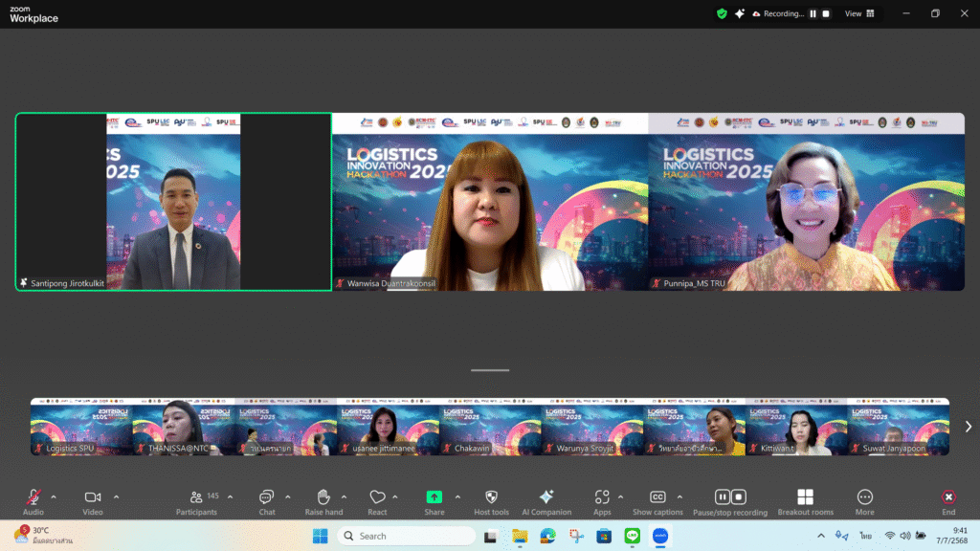Select the Suwat Janyapoon thumbnail

pyautogui.click(x=898, y=427)
